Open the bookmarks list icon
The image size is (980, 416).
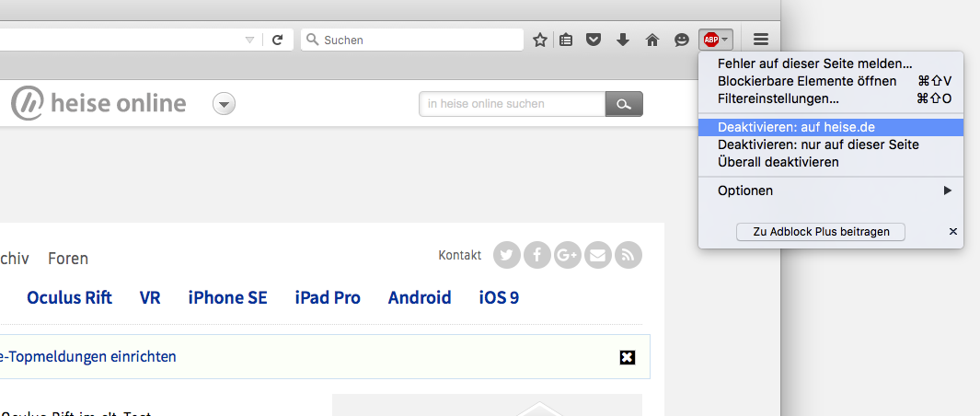pos(566,40)
